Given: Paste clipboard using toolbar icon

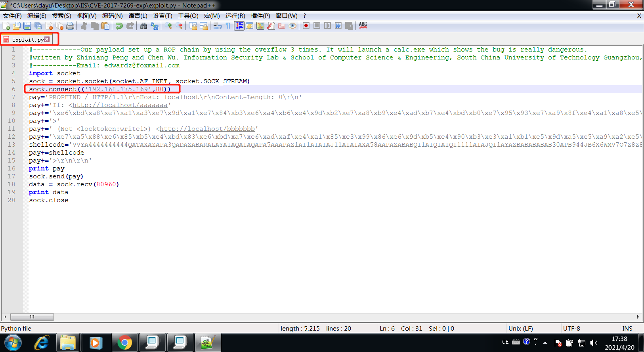Looking at the screenshot, I should (x=105, y=26).
